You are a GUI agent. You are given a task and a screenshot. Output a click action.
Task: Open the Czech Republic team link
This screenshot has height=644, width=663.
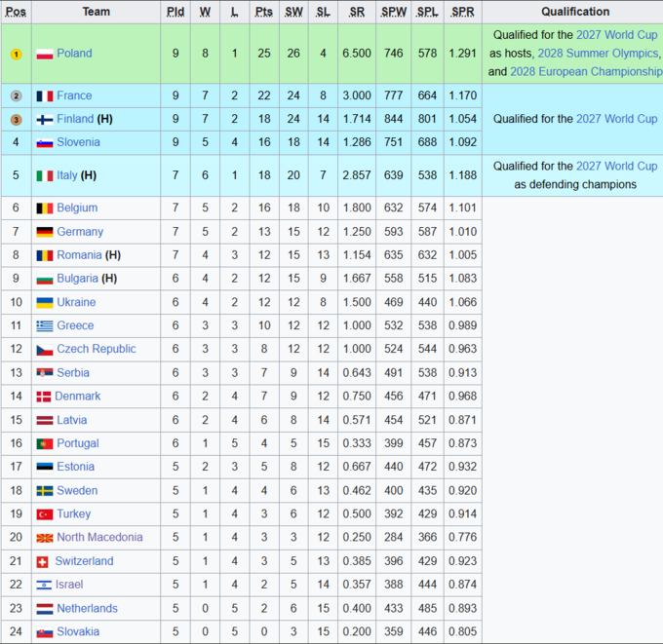tap(97, 349)
